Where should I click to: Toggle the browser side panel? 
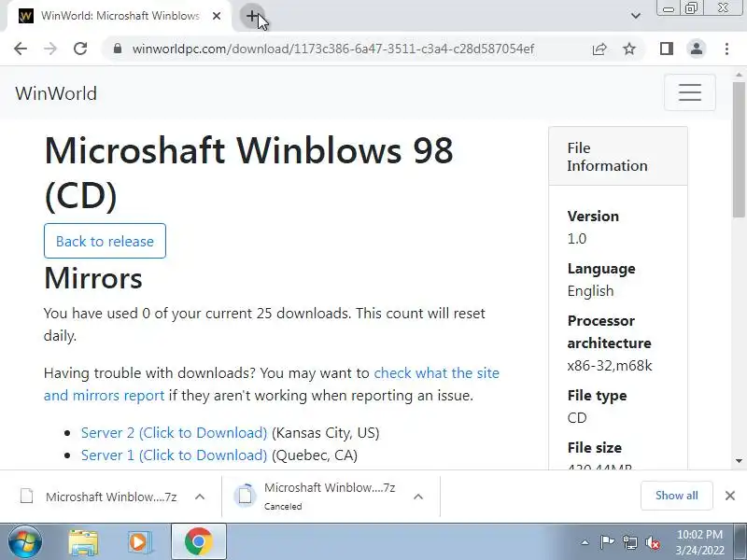667,49
